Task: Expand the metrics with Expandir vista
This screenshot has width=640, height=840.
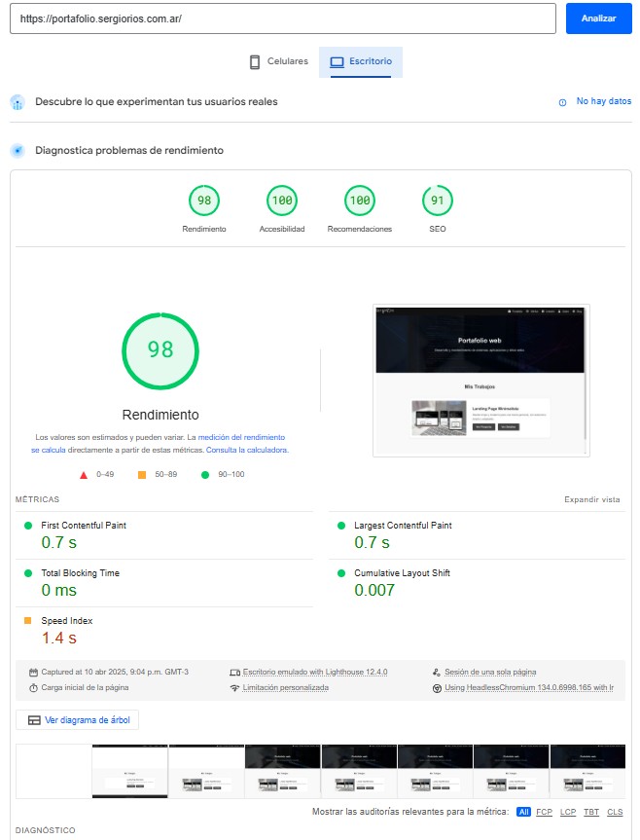Action: [x=591, y=499]
